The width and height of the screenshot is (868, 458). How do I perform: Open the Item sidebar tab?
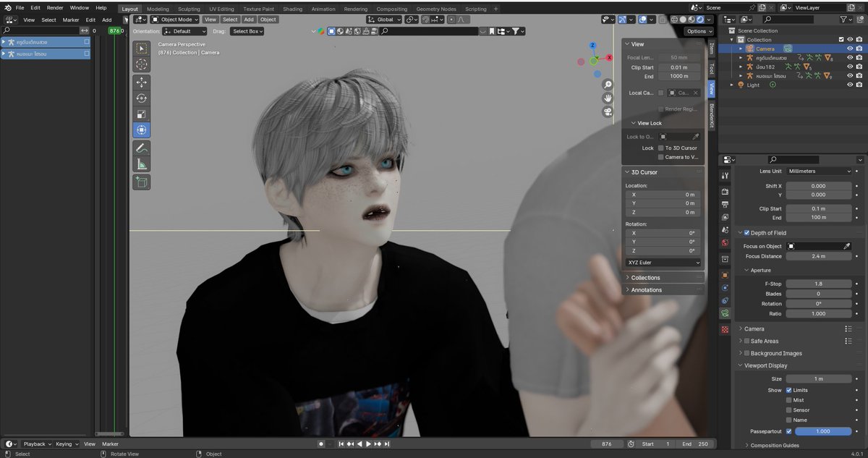coord(711,48)
